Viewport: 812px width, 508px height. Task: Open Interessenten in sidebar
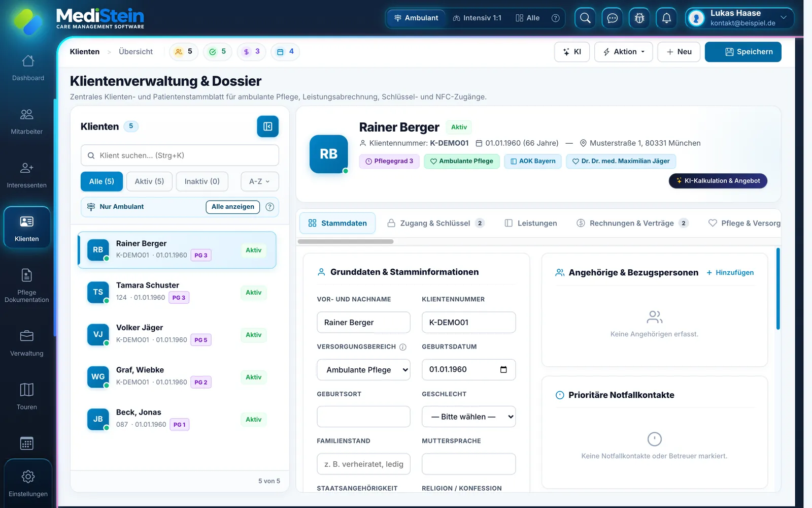[27, 175]
